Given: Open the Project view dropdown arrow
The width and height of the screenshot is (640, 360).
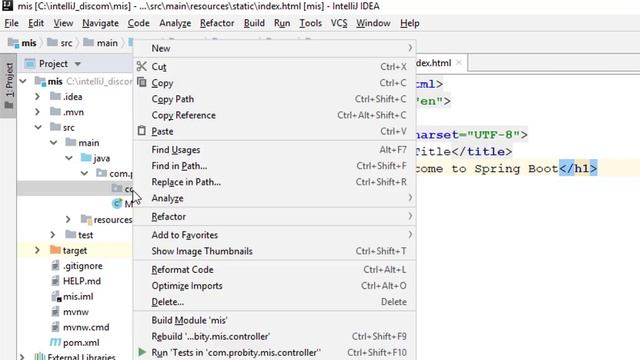Looking at the screenshot, I should tap(78, 64).
